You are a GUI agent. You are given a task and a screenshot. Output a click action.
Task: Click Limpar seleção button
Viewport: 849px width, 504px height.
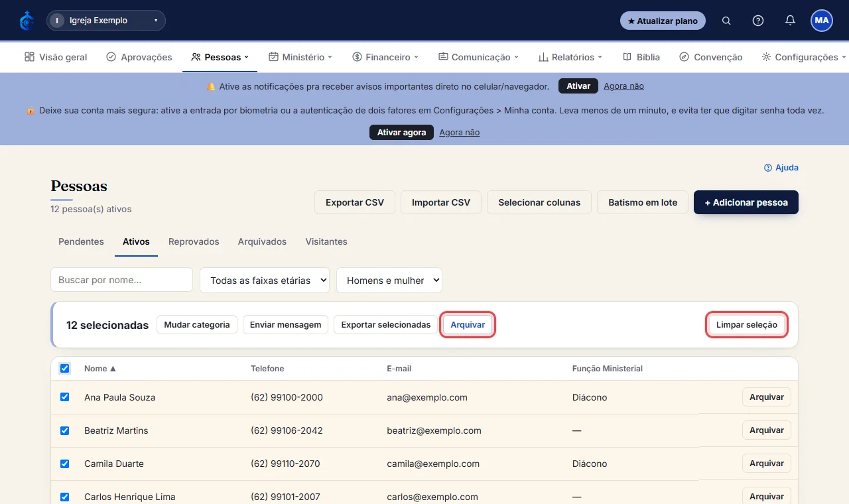(x=747, y=325)
